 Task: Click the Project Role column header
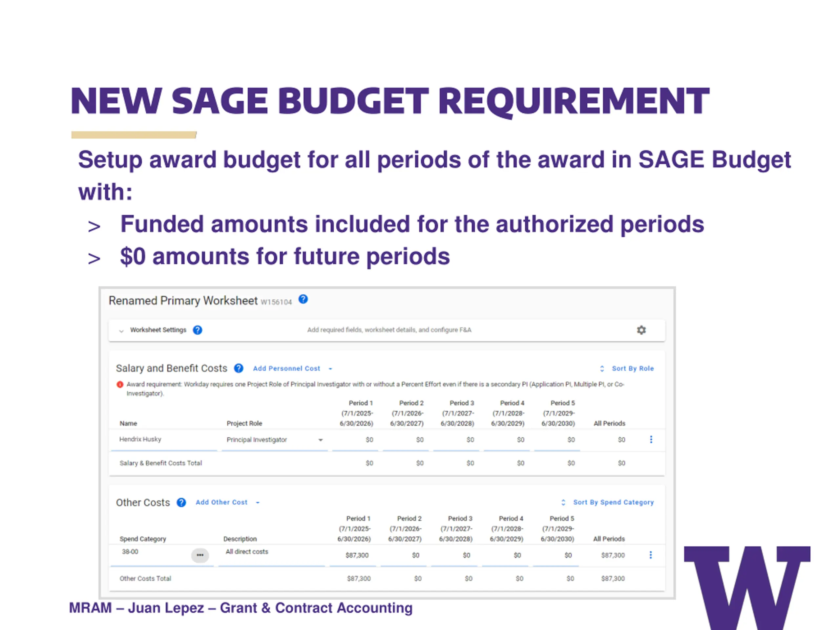244,423
